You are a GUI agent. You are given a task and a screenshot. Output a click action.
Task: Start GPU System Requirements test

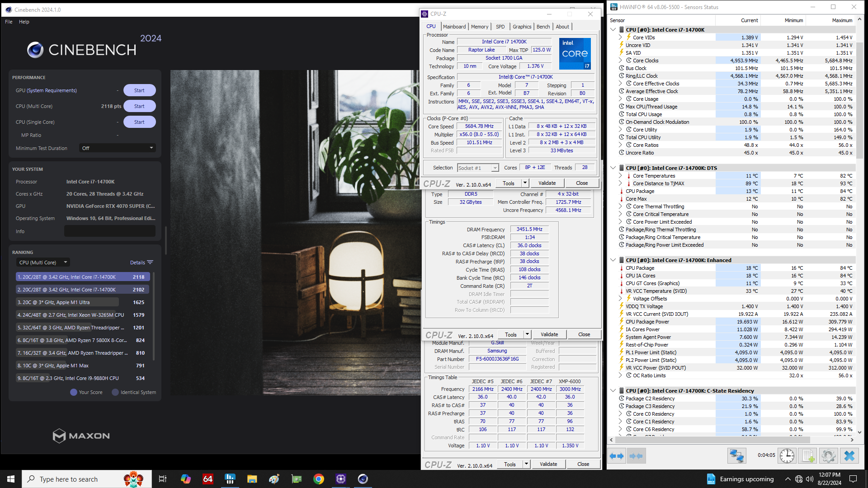[139, 90]
